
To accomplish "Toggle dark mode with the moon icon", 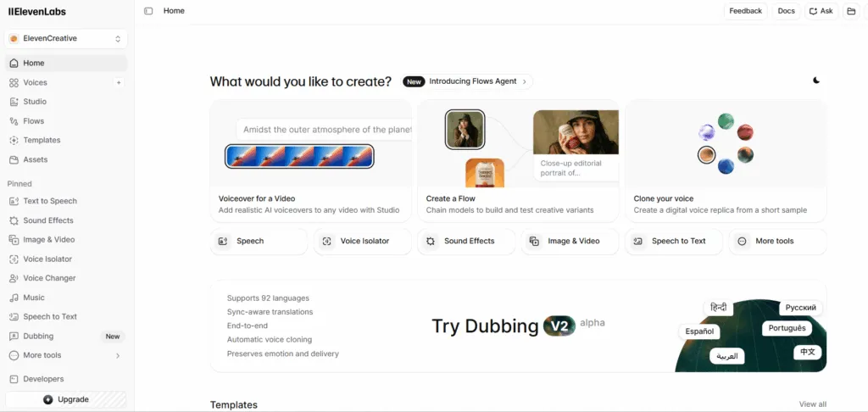I will (x=816, y=81).
